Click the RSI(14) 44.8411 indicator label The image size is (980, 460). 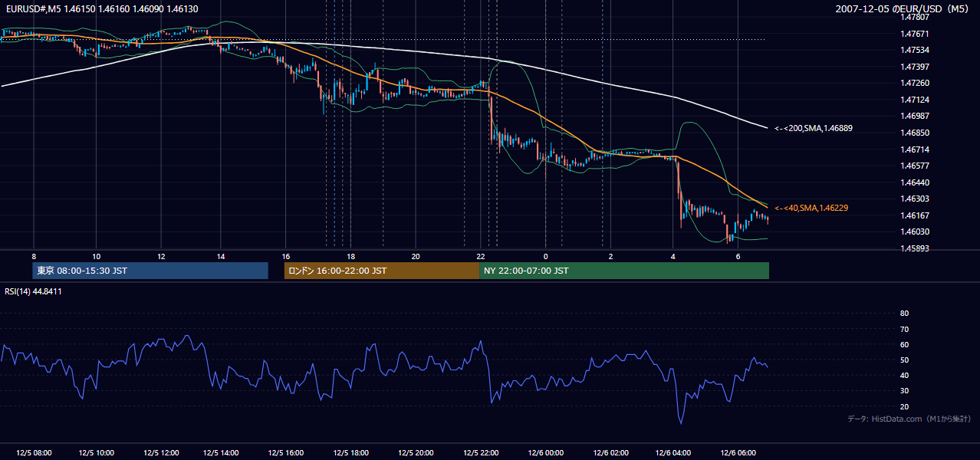click(x=34, y=291)
